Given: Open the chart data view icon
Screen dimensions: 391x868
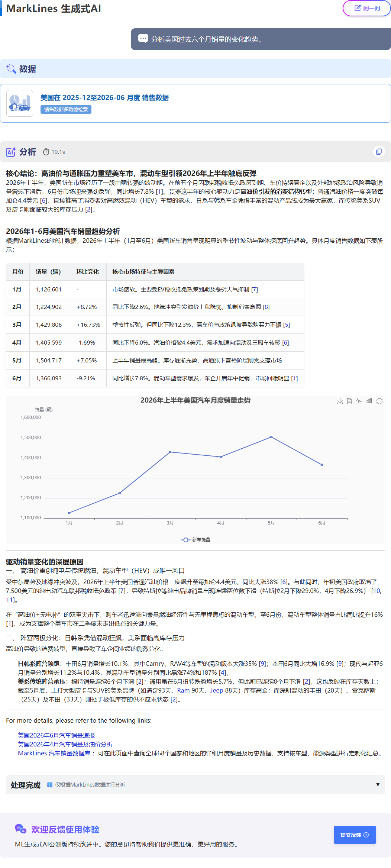Looking at the screenshot, I should 349,401.
